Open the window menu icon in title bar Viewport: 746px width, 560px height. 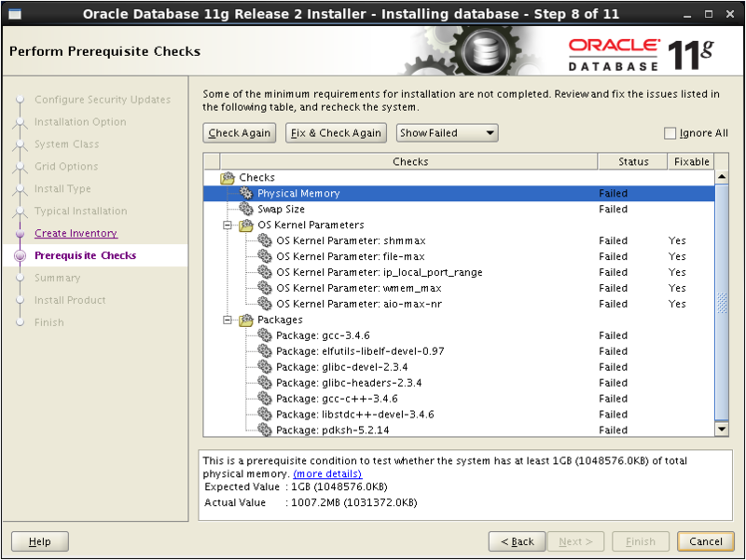[x=15, y=14]
